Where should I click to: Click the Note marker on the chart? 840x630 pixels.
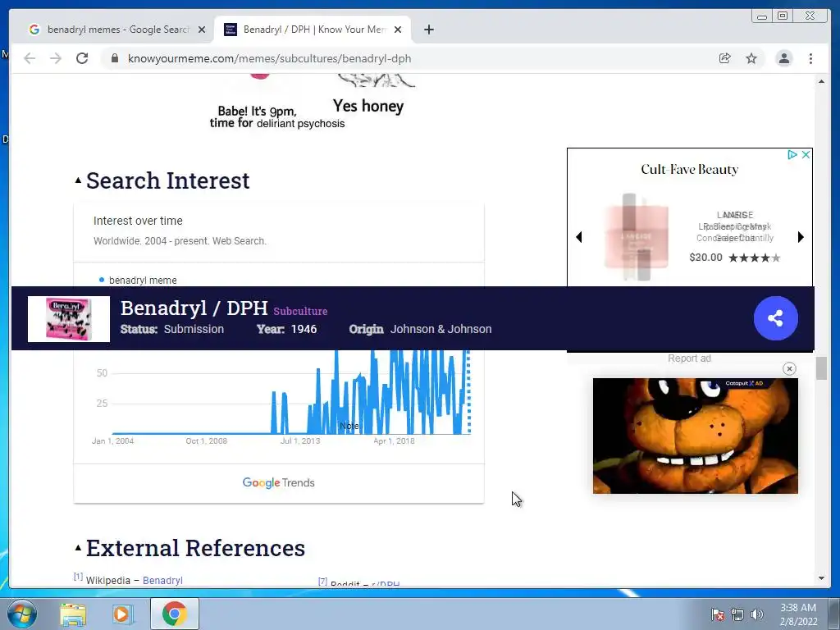point(349,426)
